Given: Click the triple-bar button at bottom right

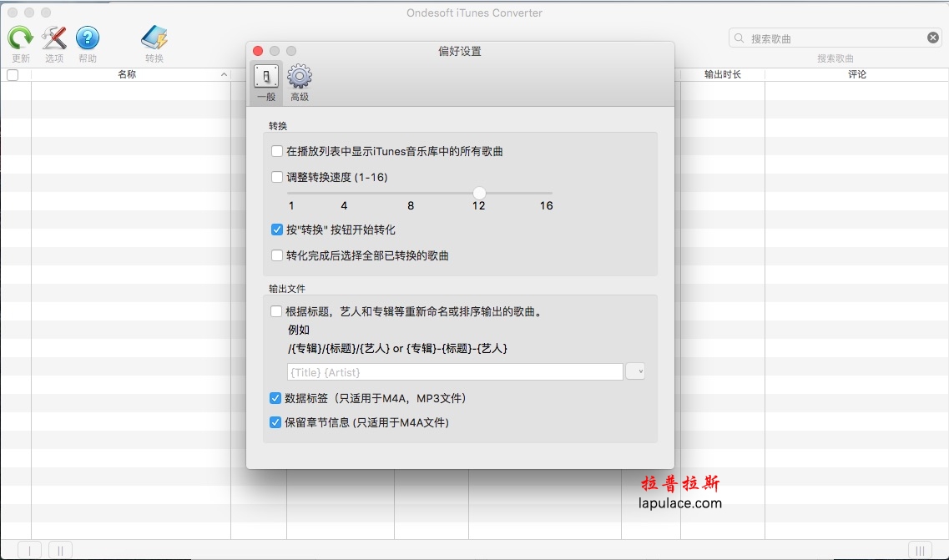Looking at the screenshot, I should click(920, 550).
